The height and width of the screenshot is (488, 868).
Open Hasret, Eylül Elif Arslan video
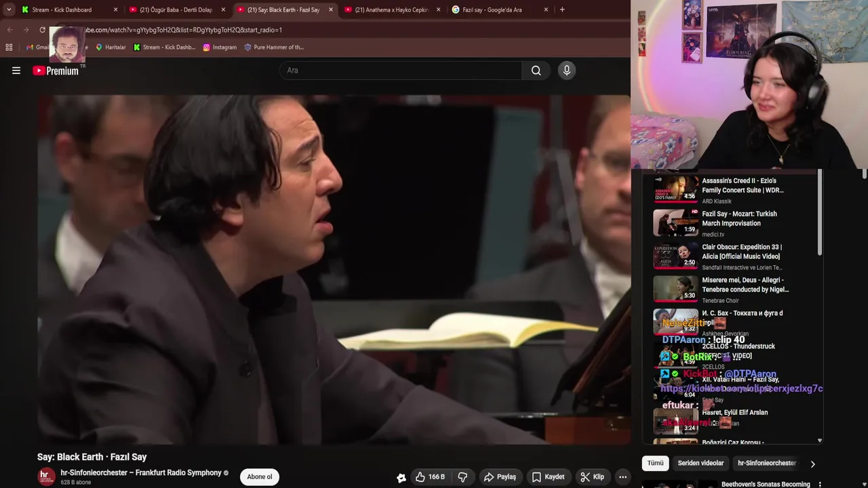click(x=734, y=412)
